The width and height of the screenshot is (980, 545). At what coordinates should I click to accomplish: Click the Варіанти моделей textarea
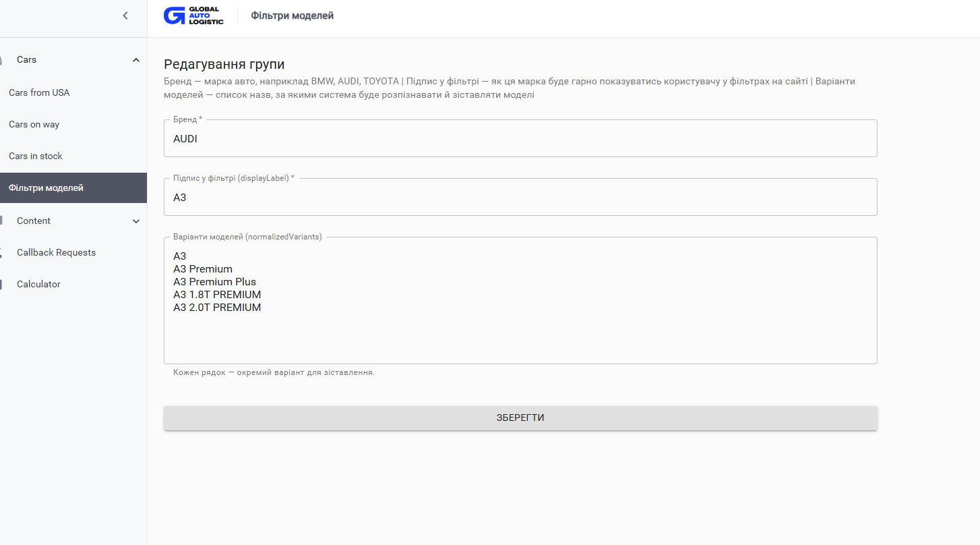(x=520, y=300)
